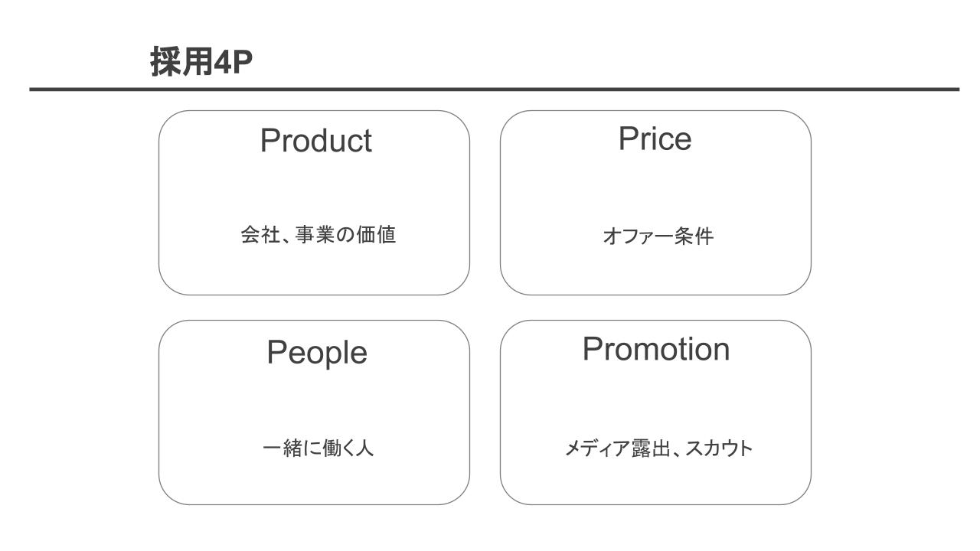The width and height of the screenshot is (980, 551).
Task: Click the Promotion heading text
Action: pyautogui.click(x=655, y=349)
